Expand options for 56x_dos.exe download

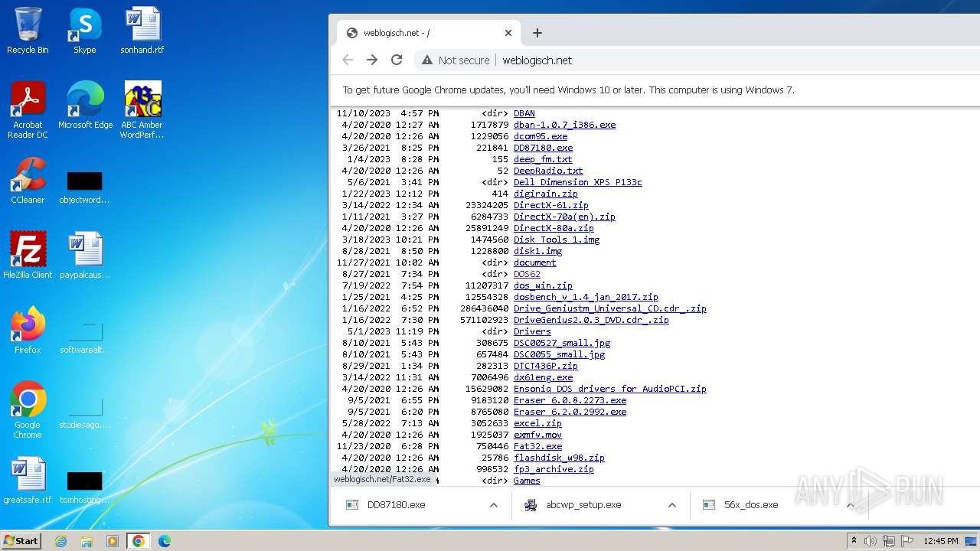(851, 505)
